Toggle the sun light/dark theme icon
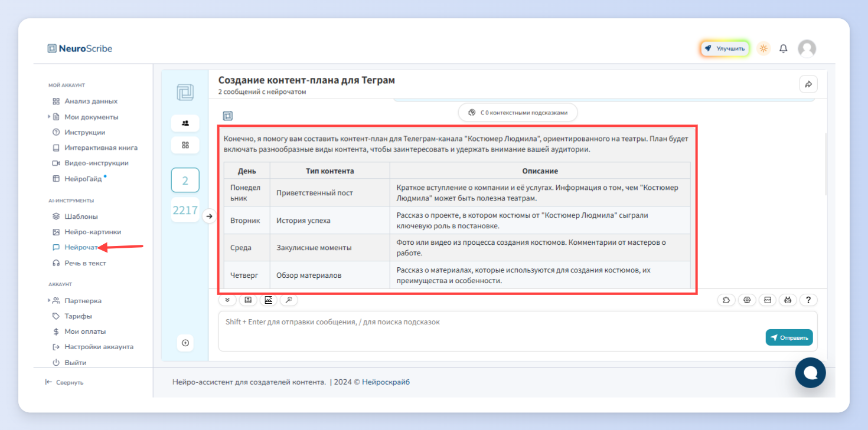Viewport: 868px width, 430px height. point(763,48)
